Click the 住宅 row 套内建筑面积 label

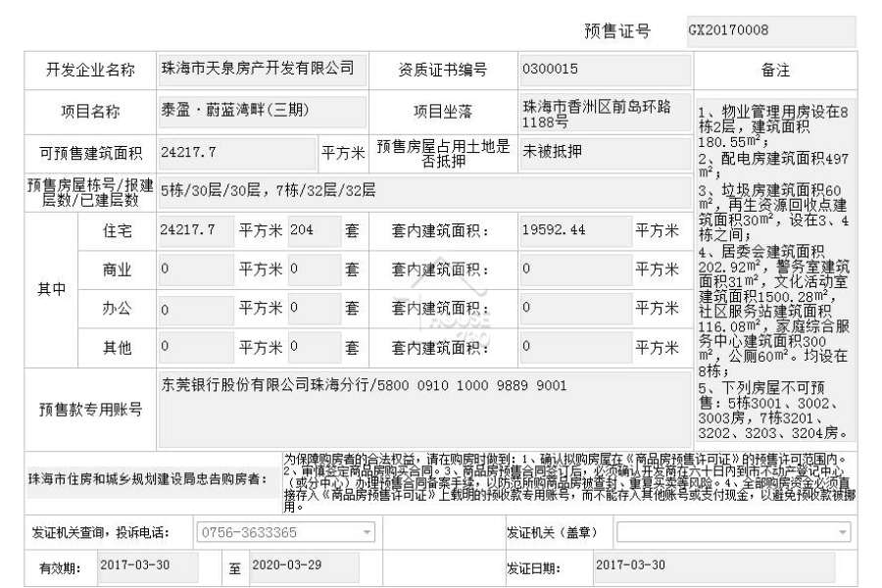click(x=440, y=230)
